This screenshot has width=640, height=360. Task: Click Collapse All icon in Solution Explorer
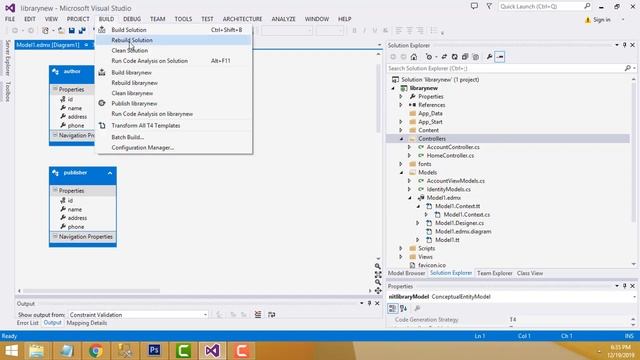[465, 57]
